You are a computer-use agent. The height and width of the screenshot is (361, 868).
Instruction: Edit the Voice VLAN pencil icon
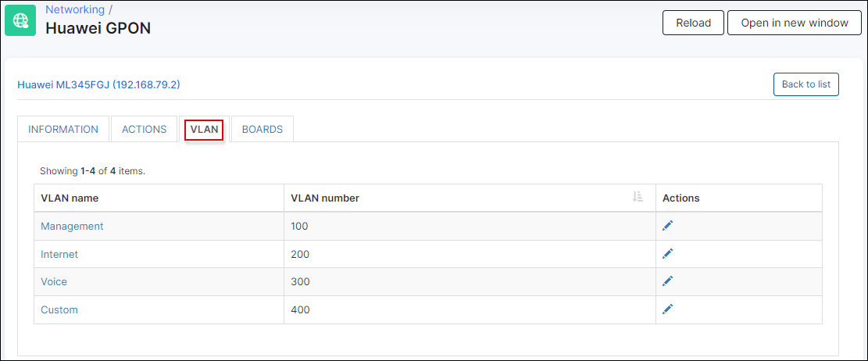coord(668,281)
